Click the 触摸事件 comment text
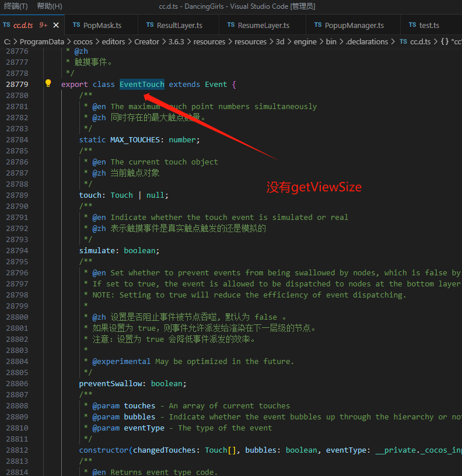 [x=93, y=62]
